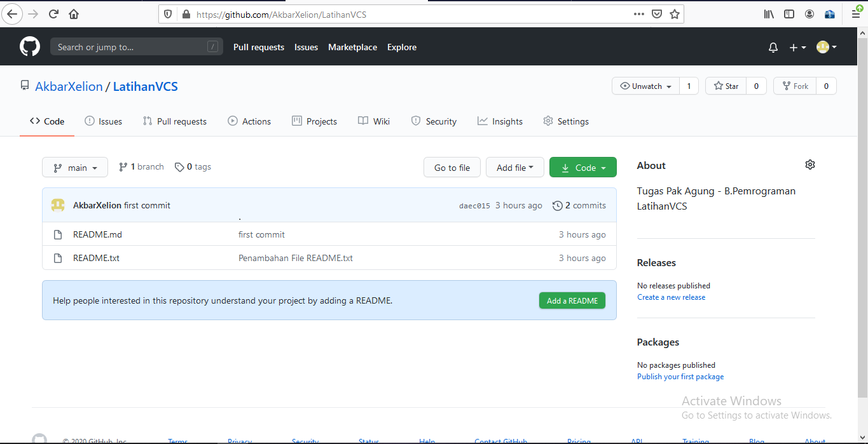The image size is (868, 444).
Task: Open AkbarXelion owner profile link
Action: point(69,86)
